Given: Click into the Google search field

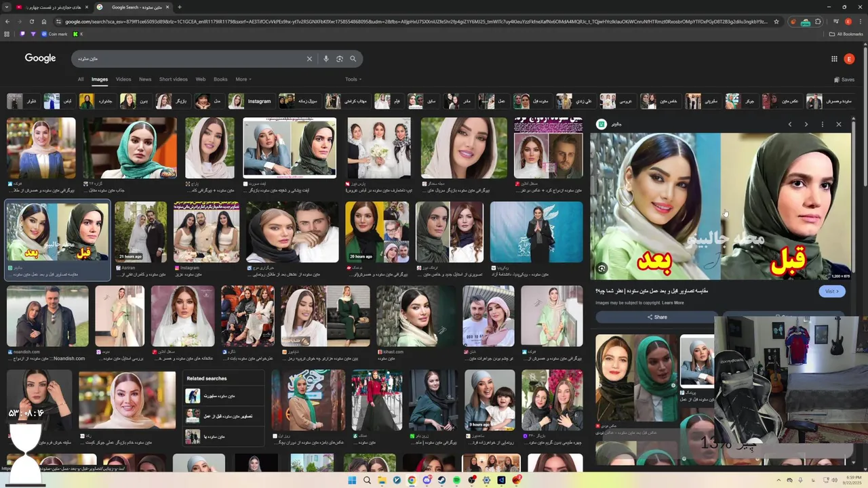Looking at the screenshot, I should click(x=190, y=59).
